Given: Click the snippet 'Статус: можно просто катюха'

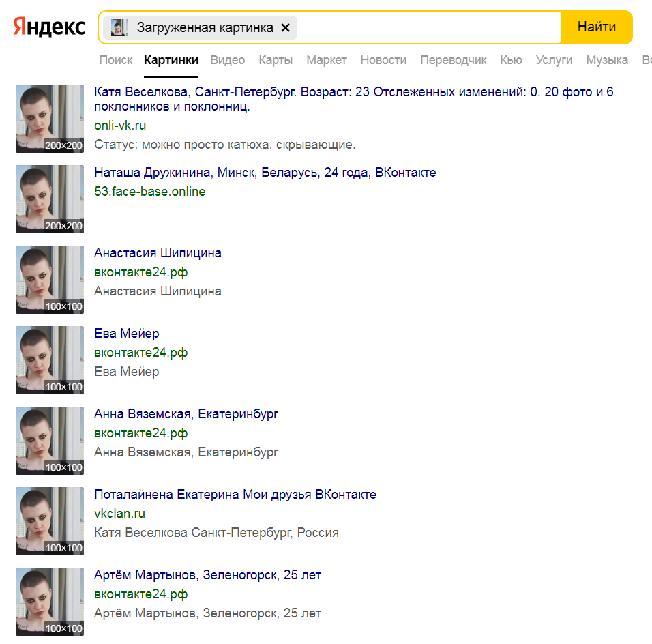Looking at the screenshot, I should coord(224,145).
